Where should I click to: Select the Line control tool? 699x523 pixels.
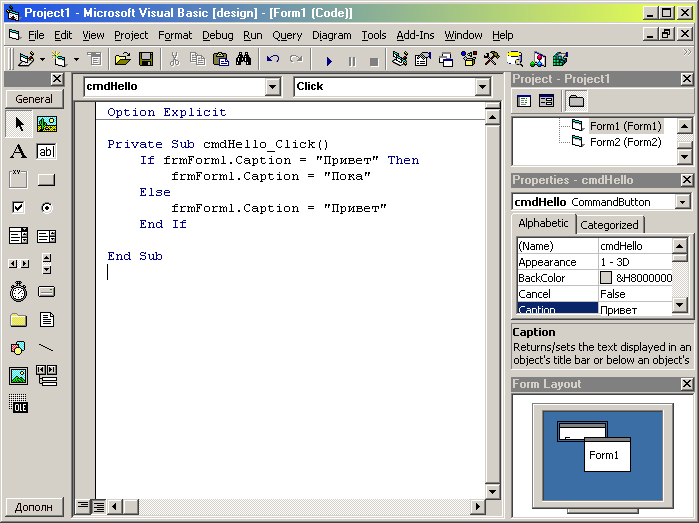[47, 347]
